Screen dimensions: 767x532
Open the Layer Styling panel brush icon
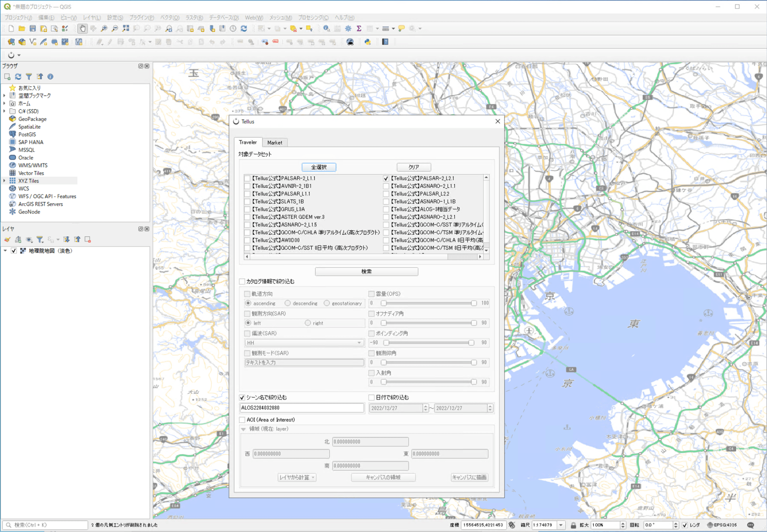(7, 240)
